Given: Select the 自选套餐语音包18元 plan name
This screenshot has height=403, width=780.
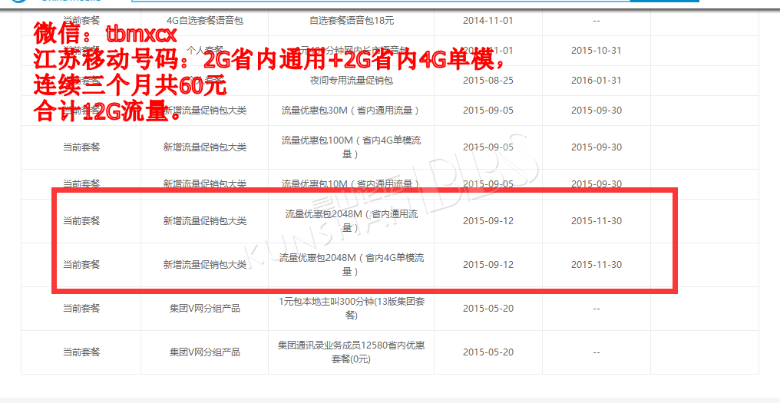Looking at the screenshot, I should tap(351, 21).
